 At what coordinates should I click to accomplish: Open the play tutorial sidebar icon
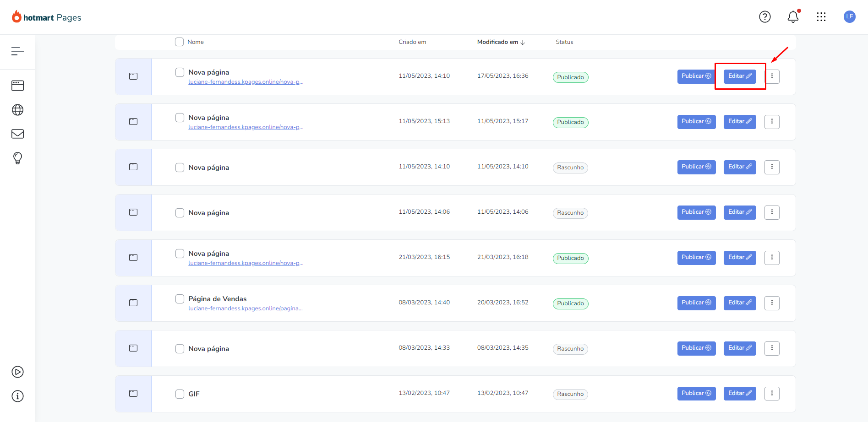[17, 372]
